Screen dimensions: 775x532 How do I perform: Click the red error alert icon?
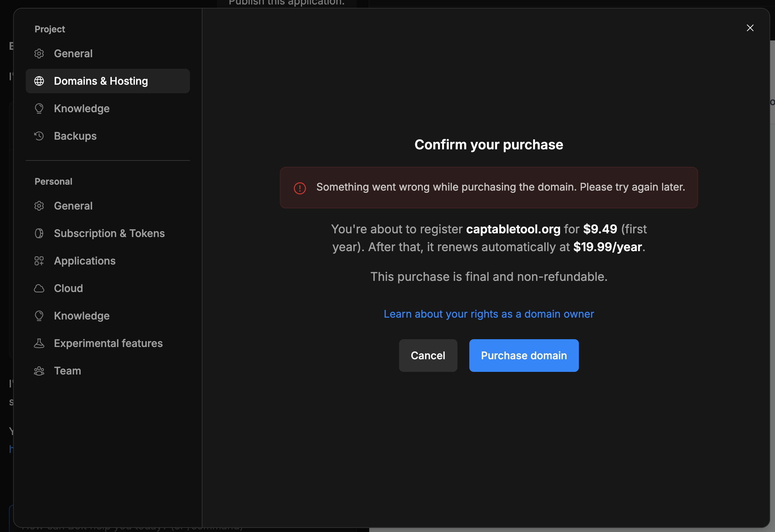coord(300,188)
